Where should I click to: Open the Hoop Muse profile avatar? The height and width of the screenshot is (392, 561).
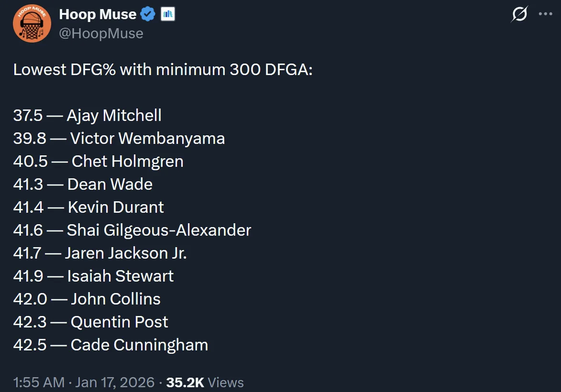[32, 23]
